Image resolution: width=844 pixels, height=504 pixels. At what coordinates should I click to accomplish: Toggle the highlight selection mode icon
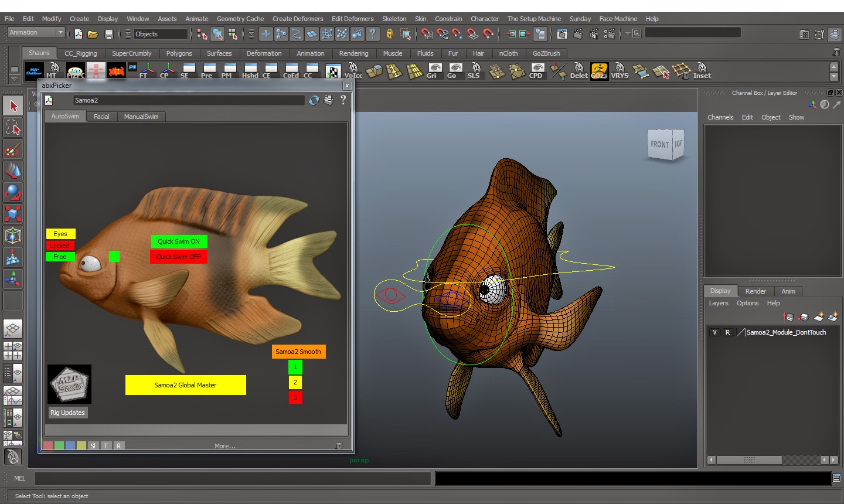(x=406, y=34)
